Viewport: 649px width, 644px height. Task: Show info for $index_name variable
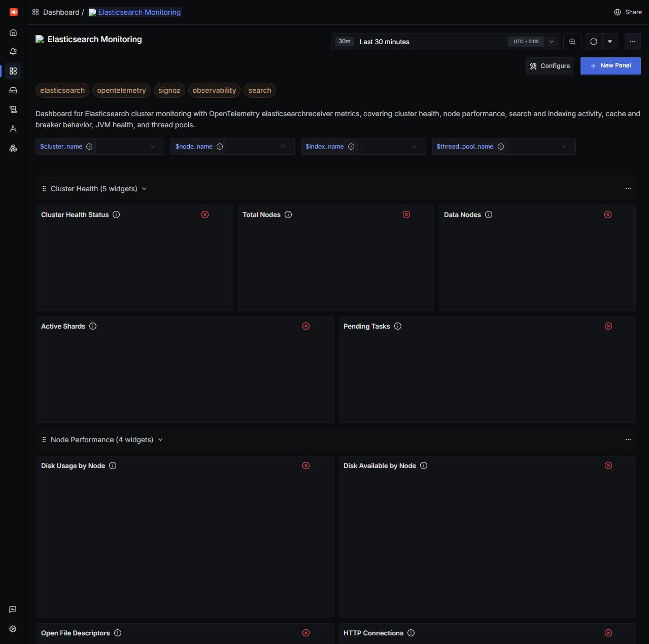[x=351, y=147]
